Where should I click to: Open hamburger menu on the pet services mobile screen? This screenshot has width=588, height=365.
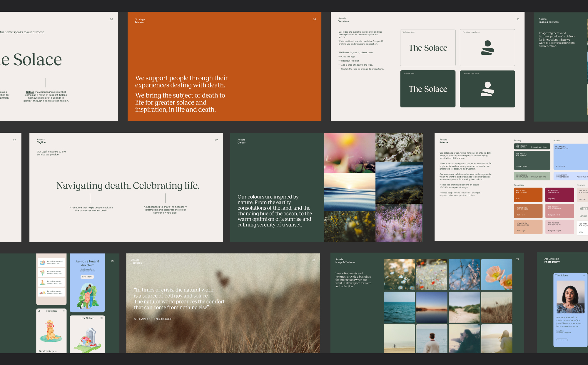64,311
